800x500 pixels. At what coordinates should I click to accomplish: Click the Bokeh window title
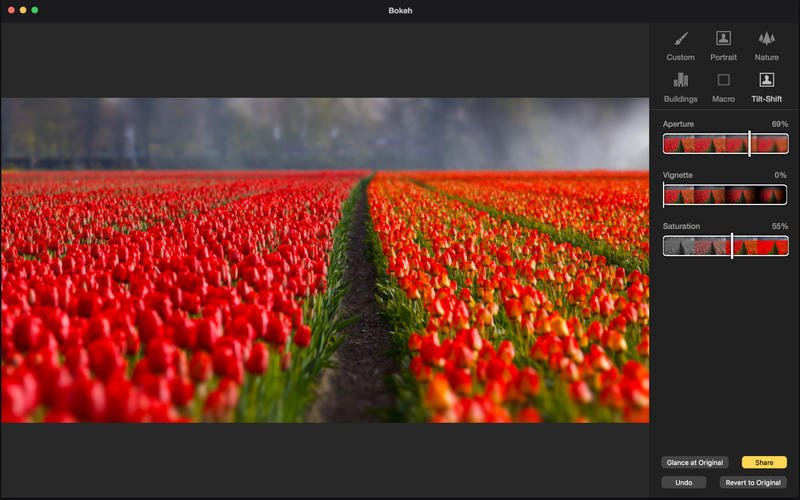[x=400, y=11]
